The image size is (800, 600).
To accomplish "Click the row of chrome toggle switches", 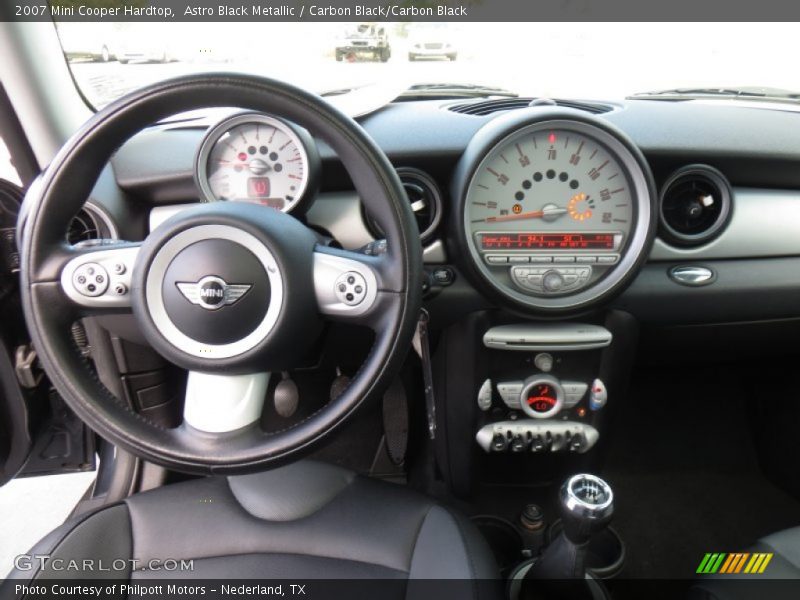I will point(537,437).
